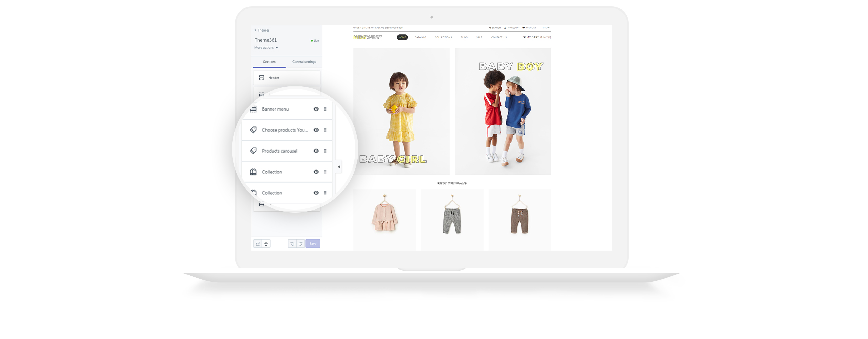Switch to the fullscreen preview icon

tap(266, 244)
